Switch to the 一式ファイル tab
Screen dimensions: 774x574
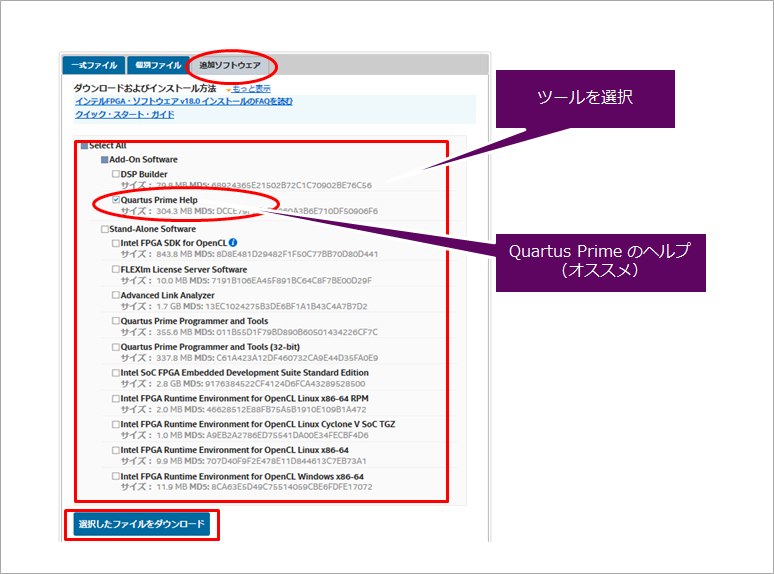94,65
